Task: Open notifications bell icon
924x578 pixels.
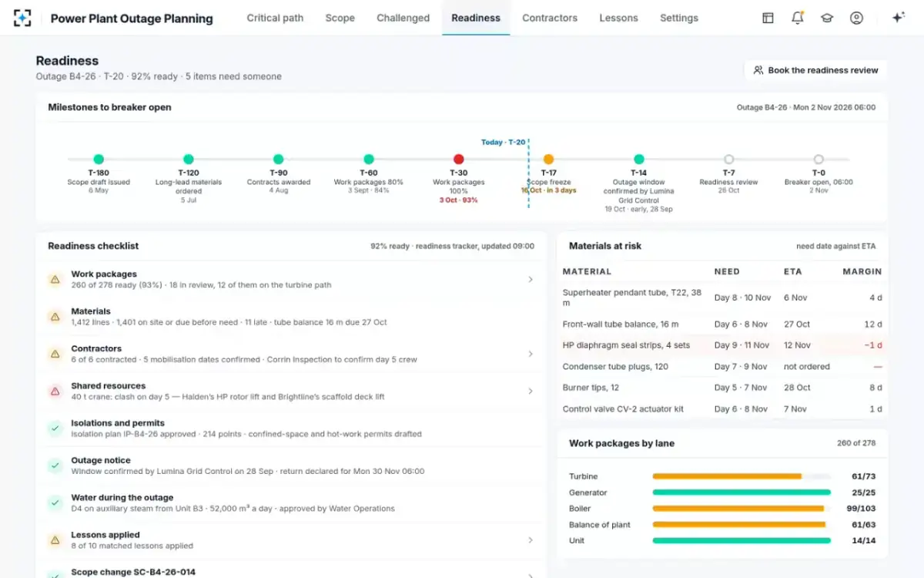Action: 797,18
